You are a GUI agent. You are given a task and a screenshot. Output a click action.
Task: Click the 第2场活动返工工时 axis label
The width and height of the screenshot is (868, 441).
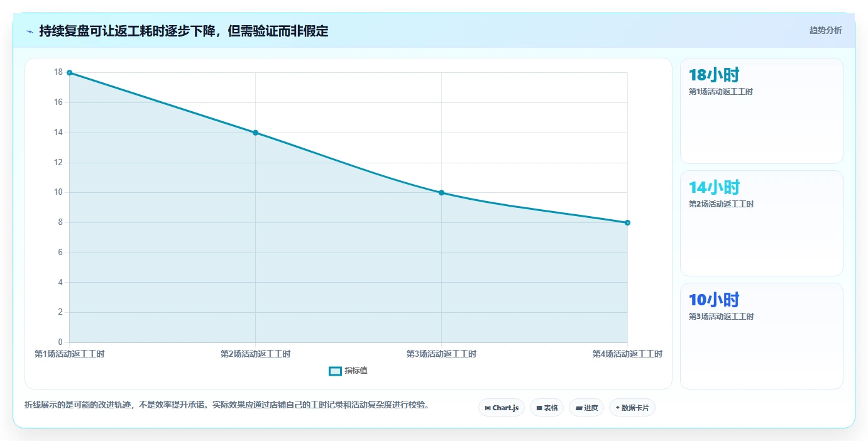pyautogui.click(x=255, y=354)
